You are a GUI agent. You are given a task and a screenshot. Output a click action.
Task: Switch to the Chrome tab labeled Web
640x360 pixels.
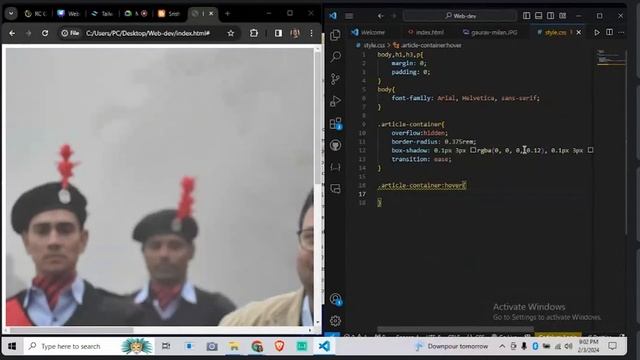69,13
